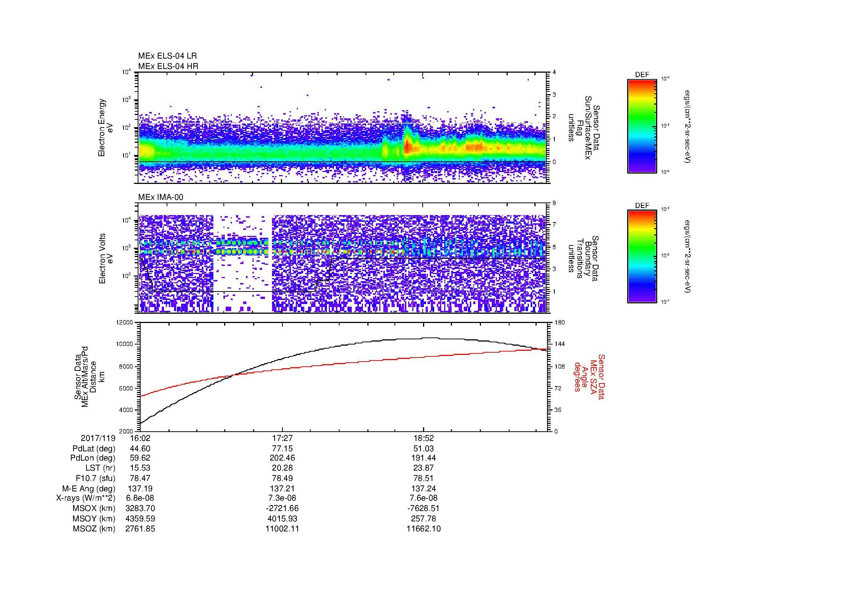Viewport: 868px width, 613px height.
Task: Click the 'MEx ELS-04 LR' title text
Action: pyautogui.click(x=167, y=56)
